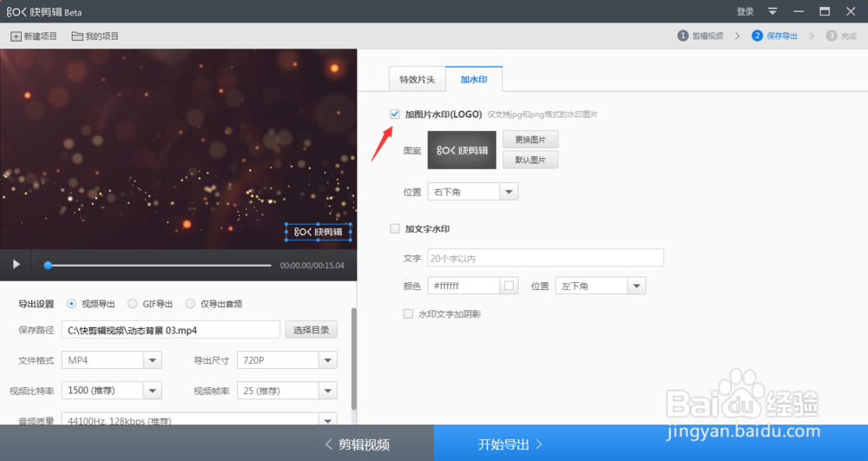Image resolution: width=868 pixels, height=461 pixels.
Task: Select 仅导出音频 radio button
Action: 190,304
